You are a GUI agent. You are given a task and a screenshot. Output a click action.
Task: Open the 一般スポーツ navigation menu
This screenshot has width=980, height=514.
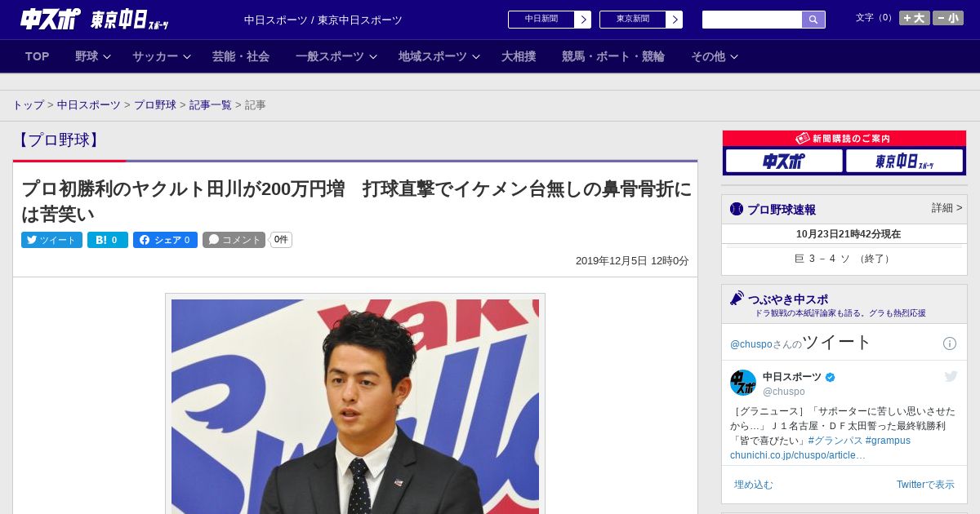pyautogui.click(x=330, y=56)
